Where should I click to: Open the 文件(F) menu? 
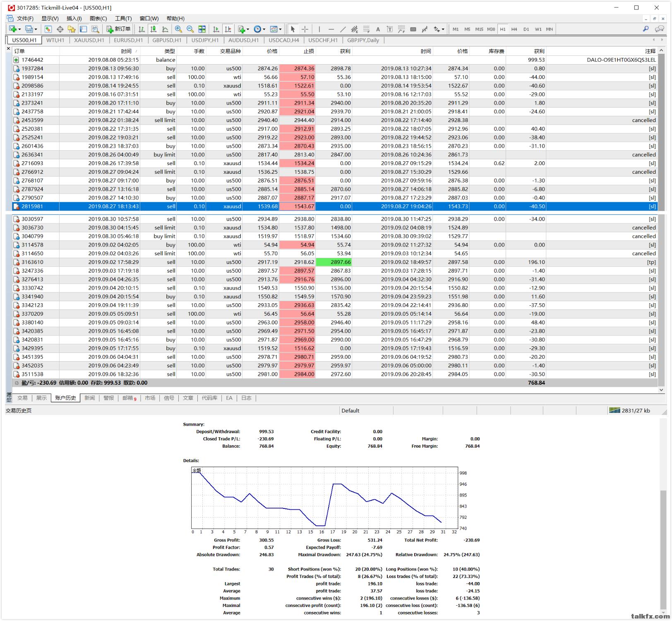click(25, 18)
